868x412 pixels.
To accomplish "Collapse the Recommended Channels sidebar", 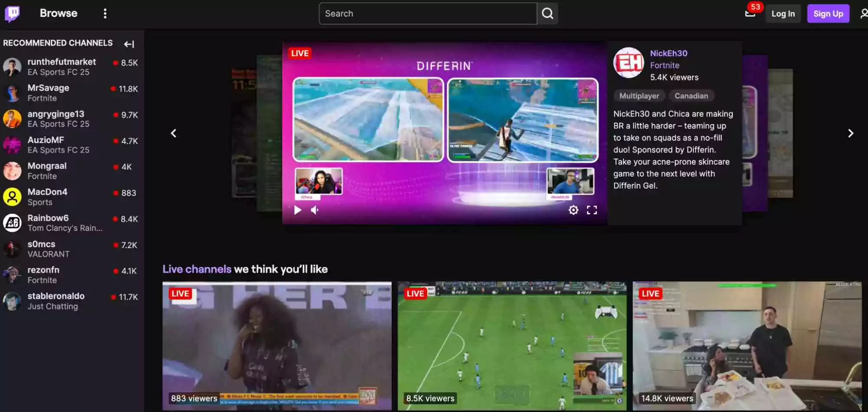I will [129, 44].
